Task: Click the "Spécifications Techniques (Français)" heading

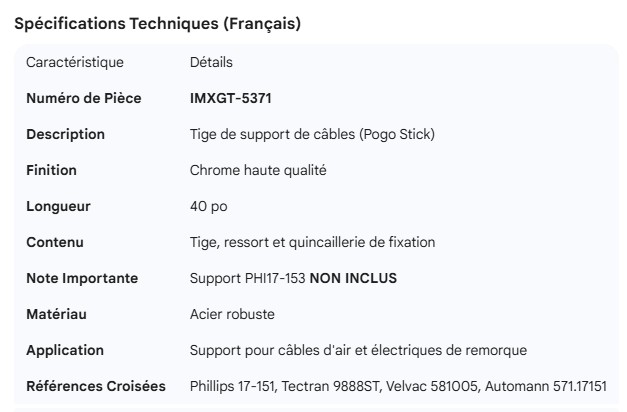Action: click(157, 24)
